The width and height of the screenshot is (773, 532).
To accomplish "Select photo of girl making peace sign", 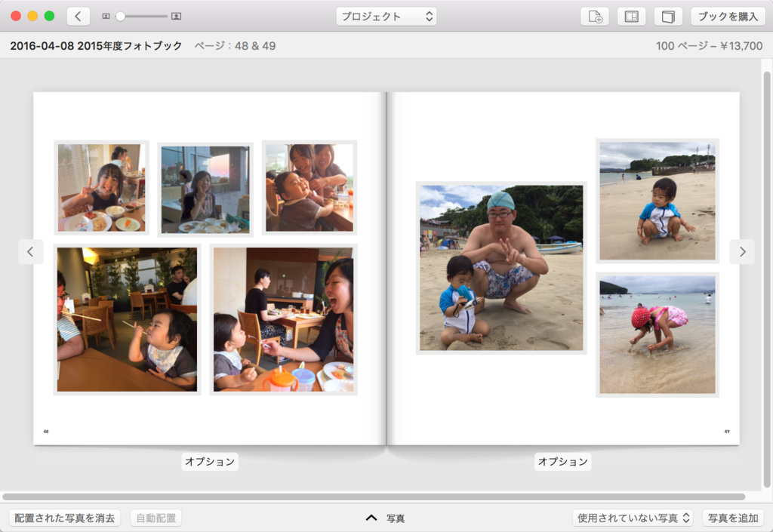I will pyautogui.click(x=102, y=188).
